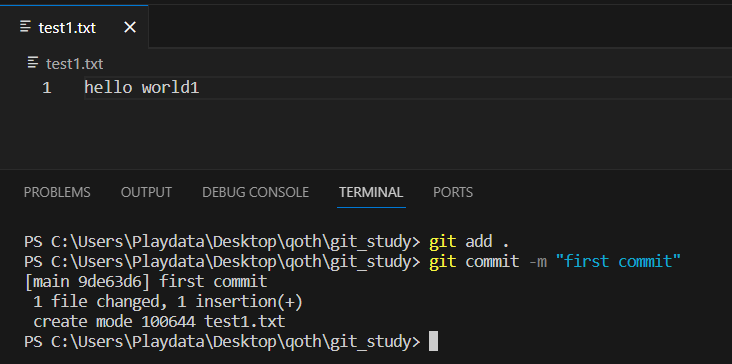Click the terminal cursor at the last prompt
This screenshot has width=732, height=364.
(433, 341)
